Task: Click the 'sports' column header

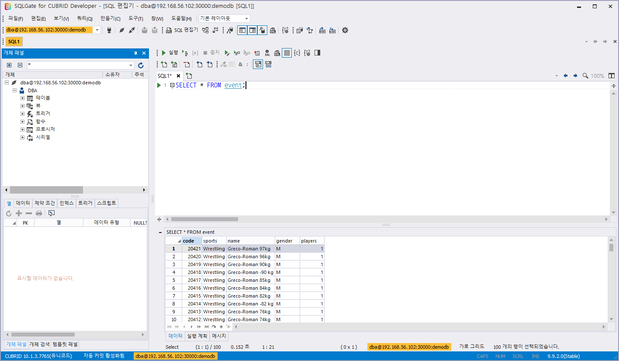Action: pyautogui.click(x=214, y=241)
